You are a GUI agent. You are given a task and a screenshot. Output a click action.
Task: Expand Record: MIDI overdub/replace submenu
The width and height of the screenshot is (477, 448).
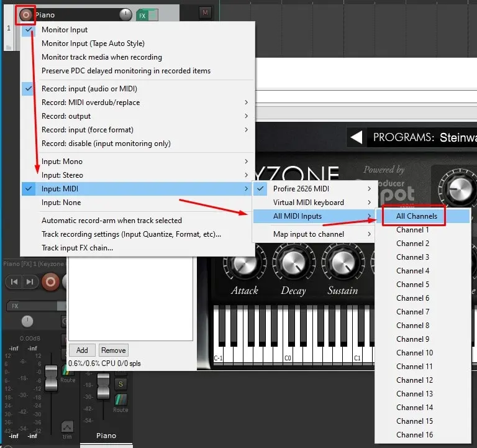click(x=137, y=103)
